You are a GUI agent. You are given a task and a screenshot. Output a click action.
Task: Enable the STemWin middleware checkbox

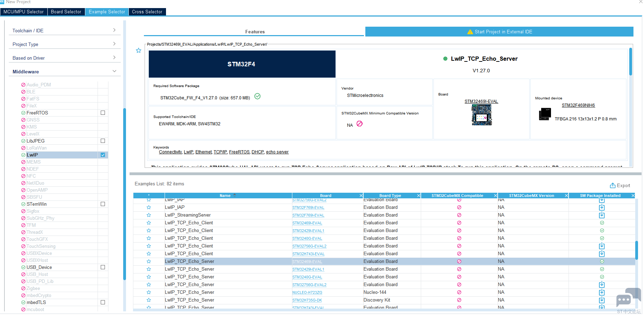coord(103,204)
